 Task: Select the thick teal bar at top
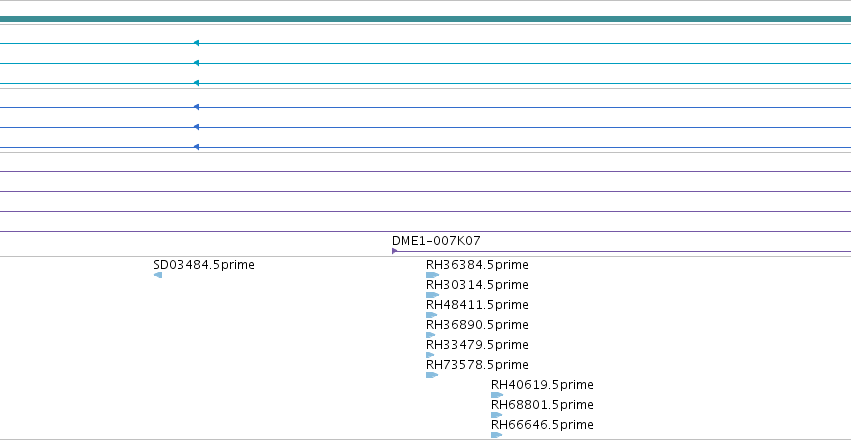click(x=426, y=19)
